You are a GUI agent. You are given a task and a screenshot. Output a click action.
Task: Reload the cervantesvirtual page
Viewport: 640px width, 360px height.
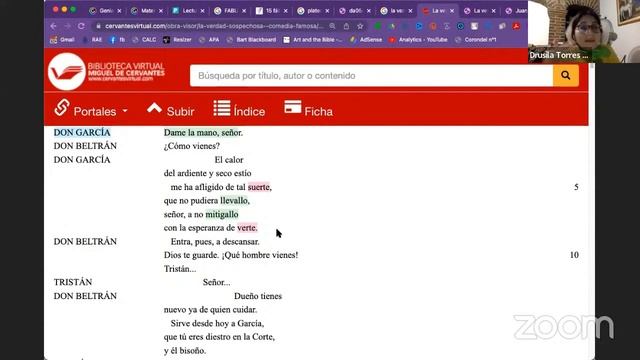81,26
